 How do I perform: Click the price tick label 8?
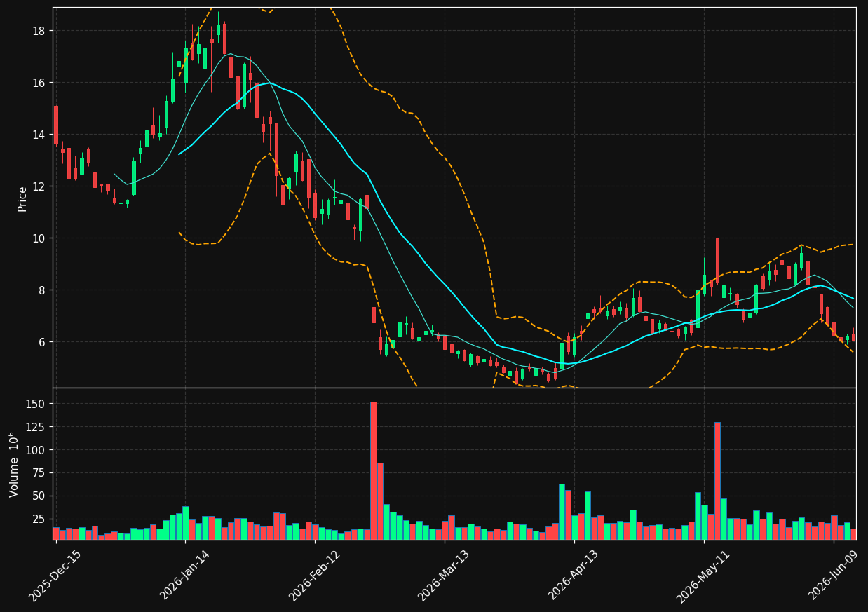click(42, 290)
